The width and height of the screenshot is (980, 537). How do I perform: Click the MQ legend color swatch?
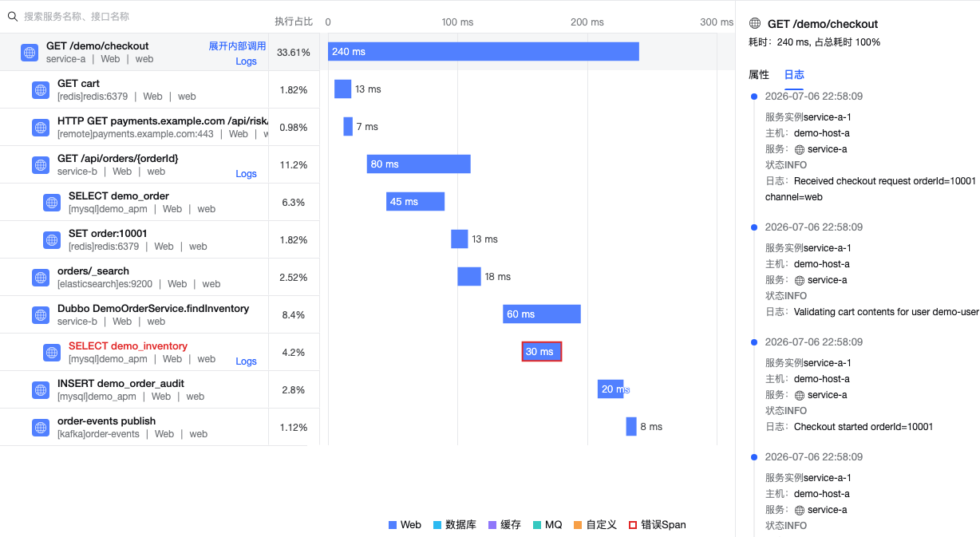tap(537, 525)
